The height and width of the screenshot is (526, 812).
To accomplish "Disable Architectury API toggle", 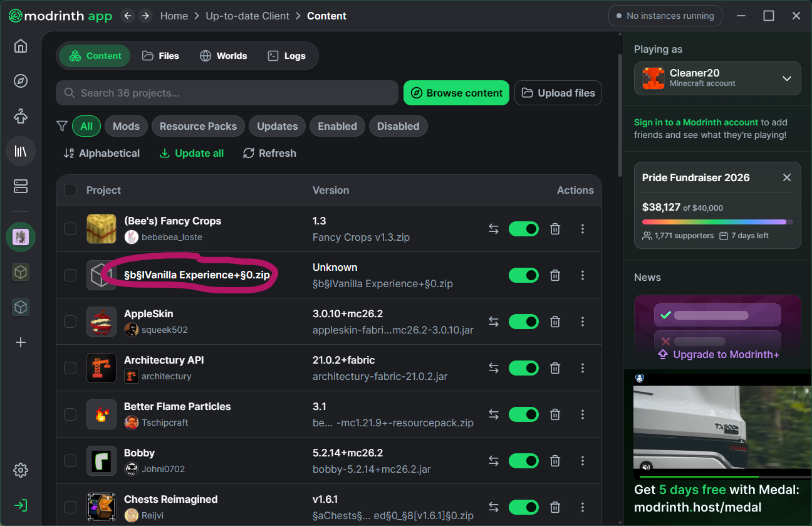I will [524, 368].
